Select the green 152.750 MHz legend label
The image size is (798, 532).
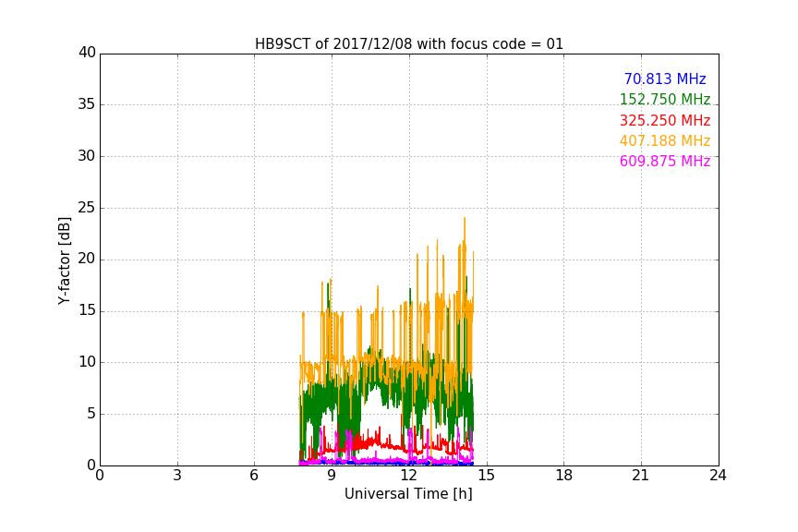pyautogui.click(x=665, y=100)
